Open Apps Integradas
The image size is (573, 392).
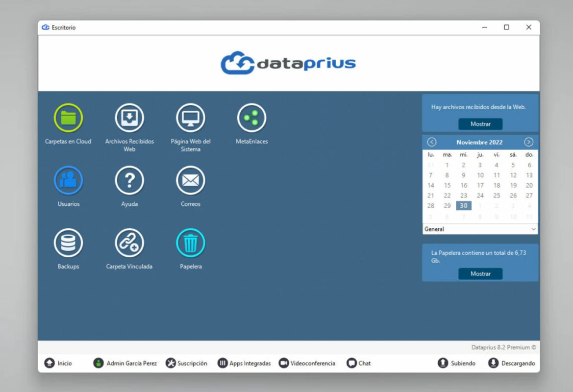click(244, 363)
